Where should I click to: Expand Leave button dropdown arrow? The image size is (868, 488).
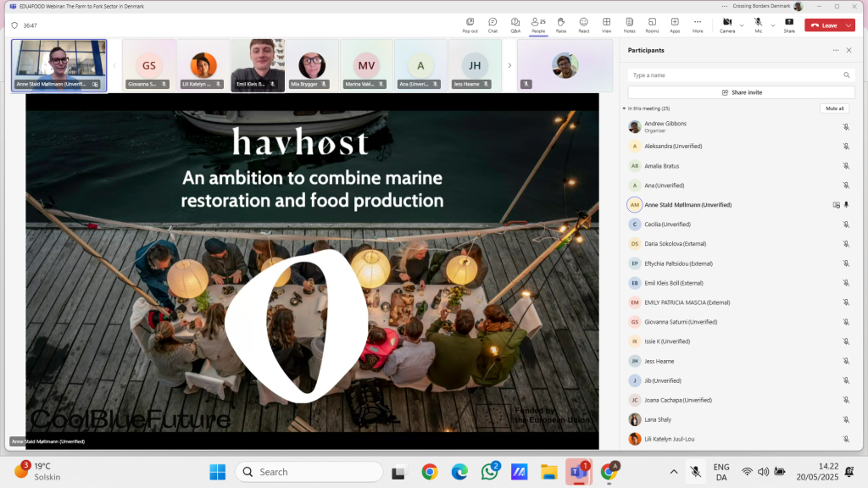coord(849,25)
